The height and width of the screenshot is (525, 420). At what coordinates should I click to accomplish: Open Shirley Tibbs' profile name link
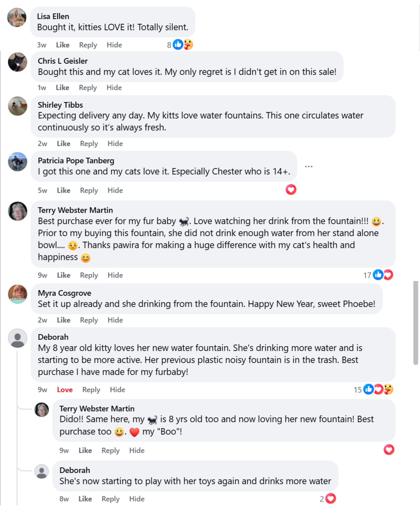click(x=60, y=105)
